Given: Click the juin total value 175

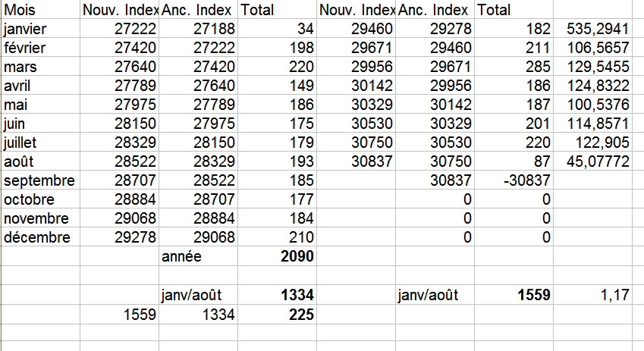Looking at the screenshot, I should 277,123.
